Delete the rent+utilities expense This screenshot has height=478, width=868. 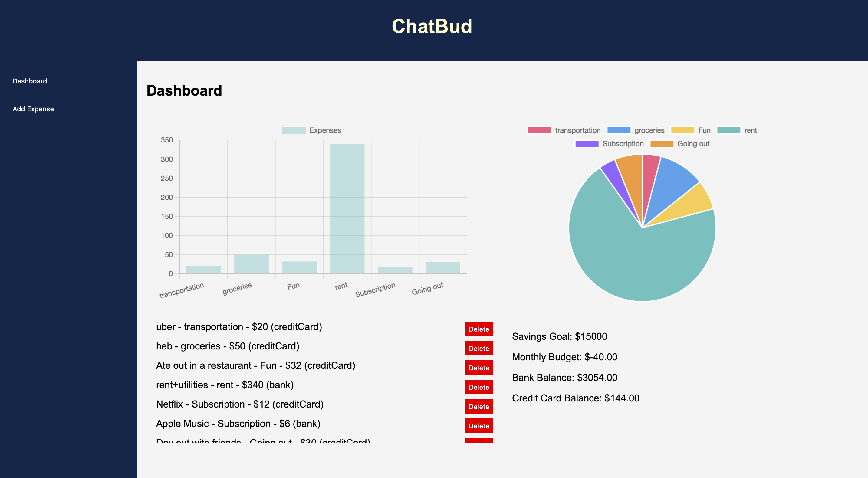[x=479, y=387]
